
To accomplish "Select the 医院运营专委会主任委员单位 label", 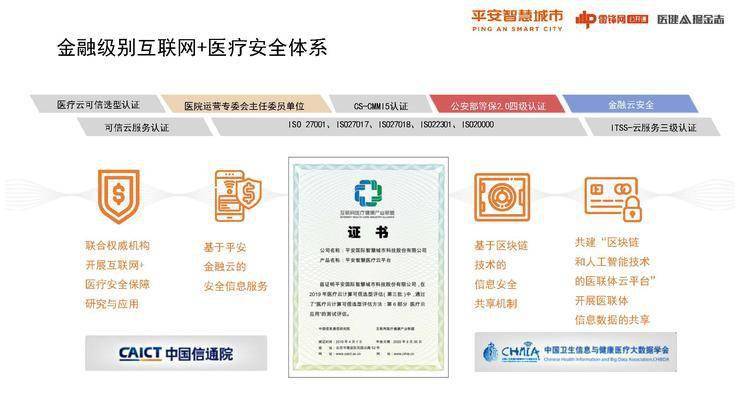I will 244,105.
